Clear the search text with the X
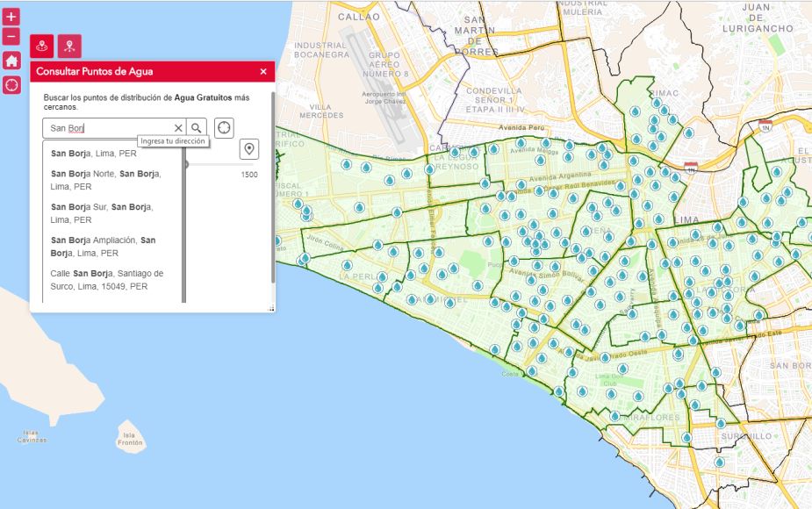The width and height of the screenshot is (812, 509). [178, 128]
